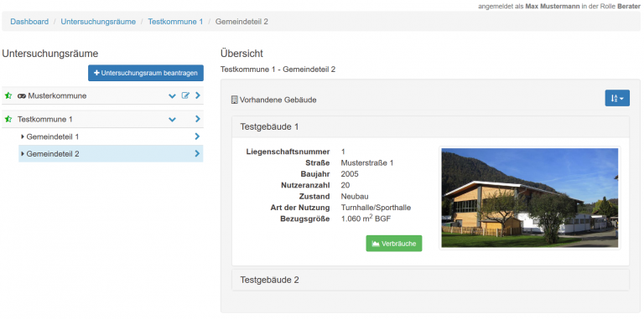
Task: Toggle favorite star for Musterkommune
Action: point(8,95)
